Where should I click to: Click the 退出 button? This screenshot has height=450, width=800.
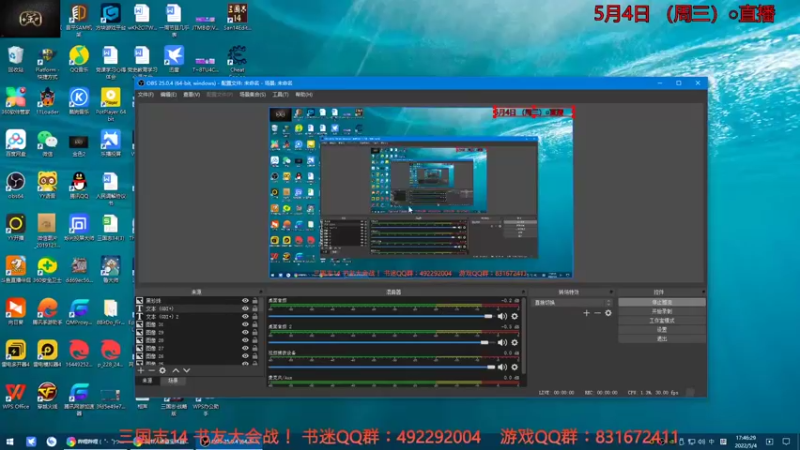click(662, 339)
